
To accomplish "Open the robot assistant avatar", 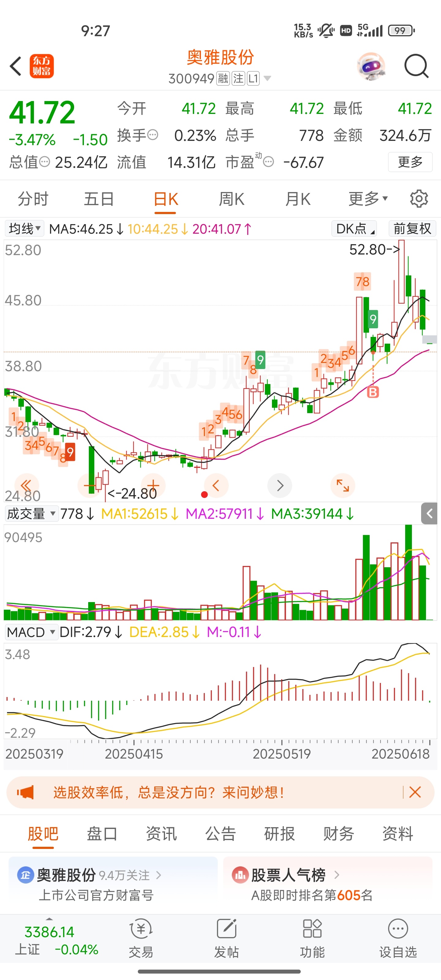I will pyautogui.click(x=371, y=66).
